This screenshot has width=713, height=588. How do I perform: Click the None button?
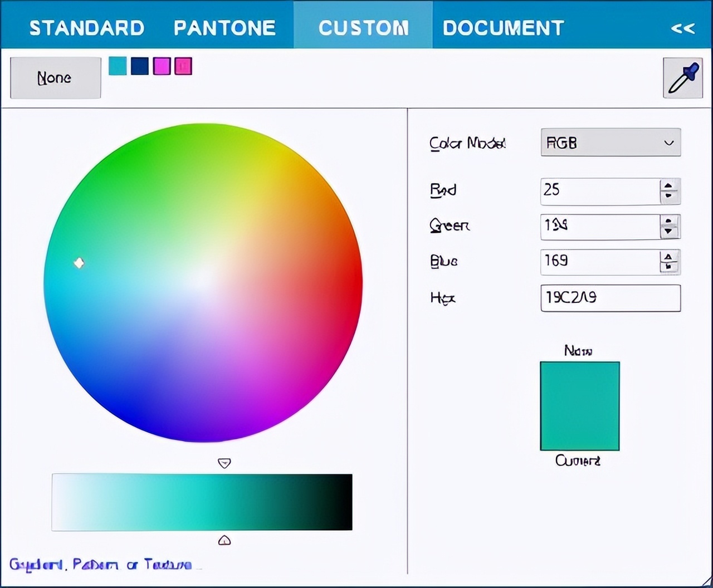click(55, 78)
